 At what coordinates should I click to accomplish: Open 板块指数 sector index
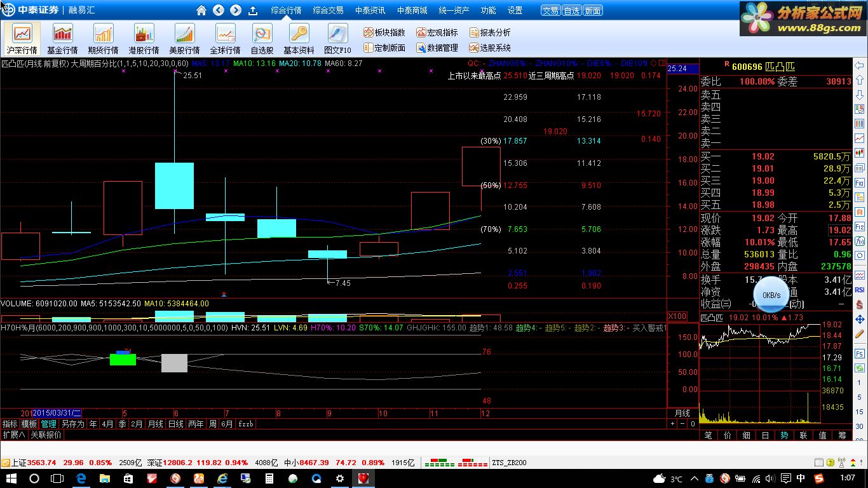point(384,32)
